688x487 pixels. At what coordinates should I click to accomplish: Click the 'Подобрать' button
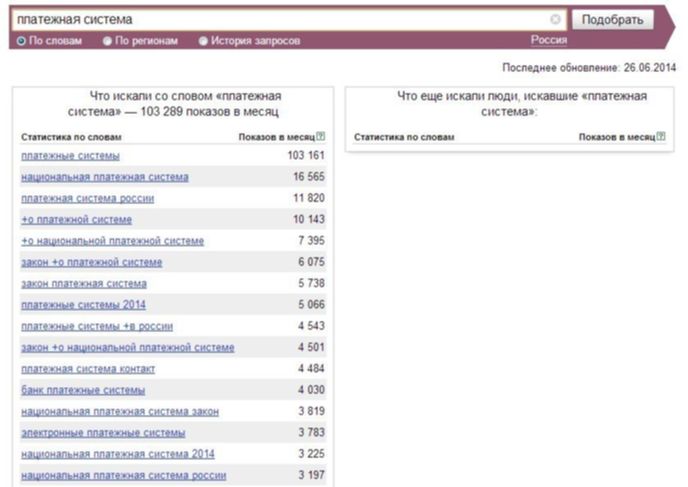[x=613, y=20]
